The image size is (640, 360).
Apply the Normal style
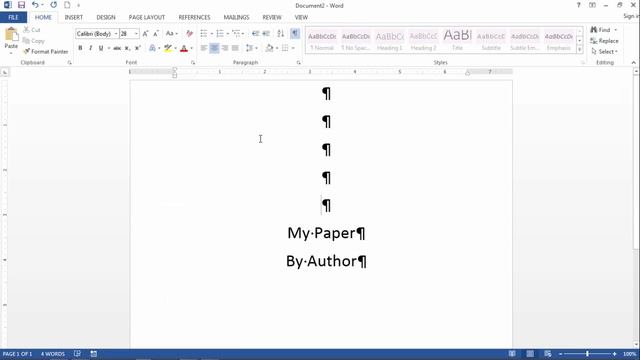[322, 40]
